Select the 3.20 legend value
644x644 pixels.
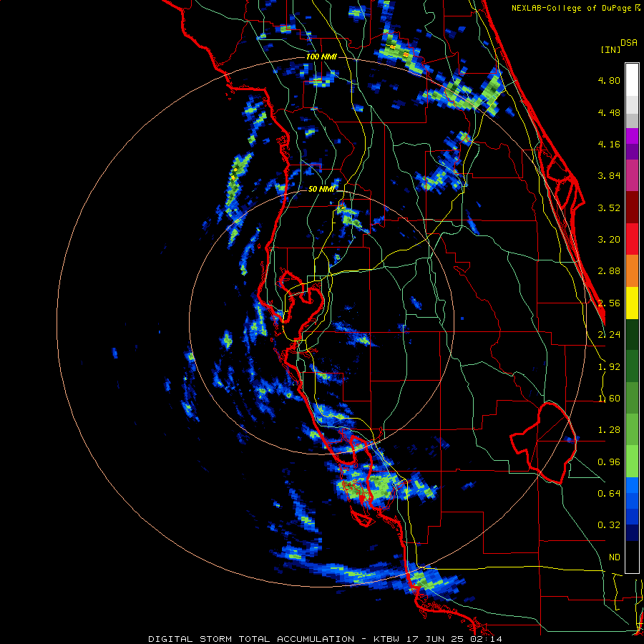(x=609, y=240)
